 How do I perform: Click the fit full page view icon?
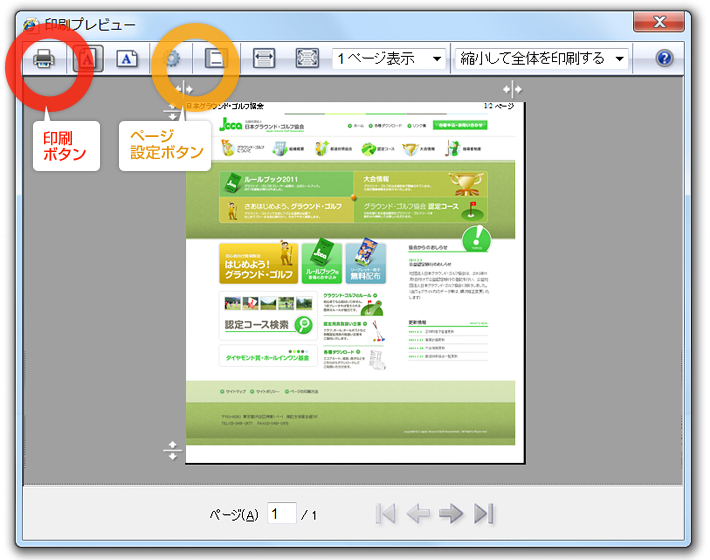tap(306, 59)
